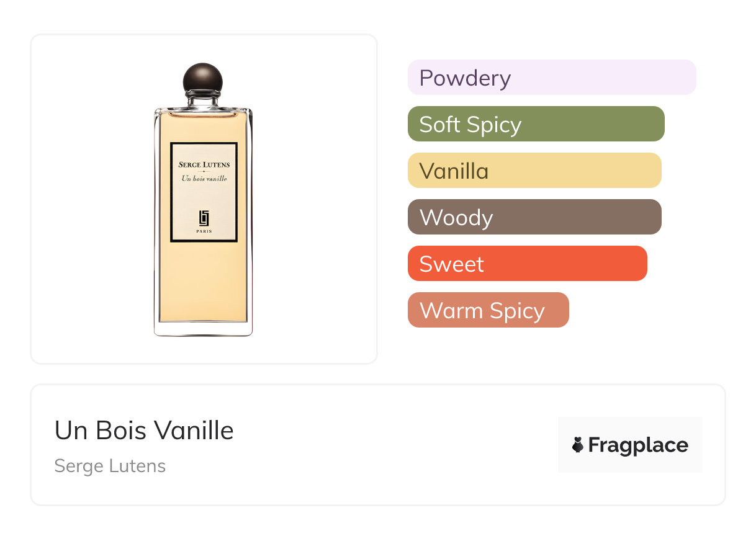Click the "Serge Lutens" text on the bottle label
The image size is (756, 536).
(204, 164)
